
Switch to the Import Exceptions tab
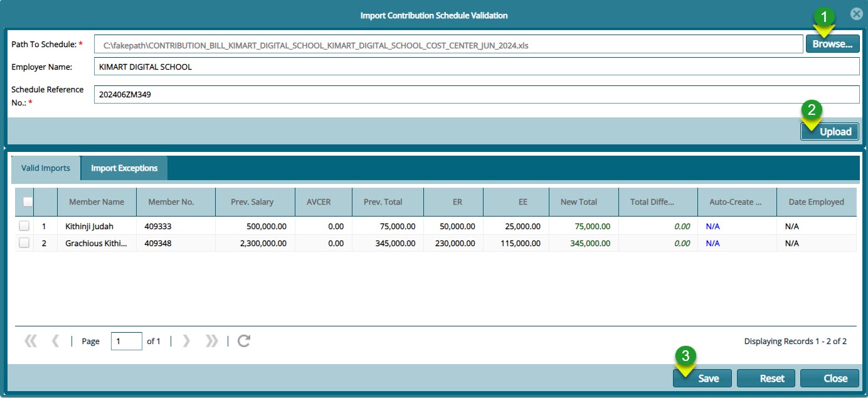(x=124, y=168)
